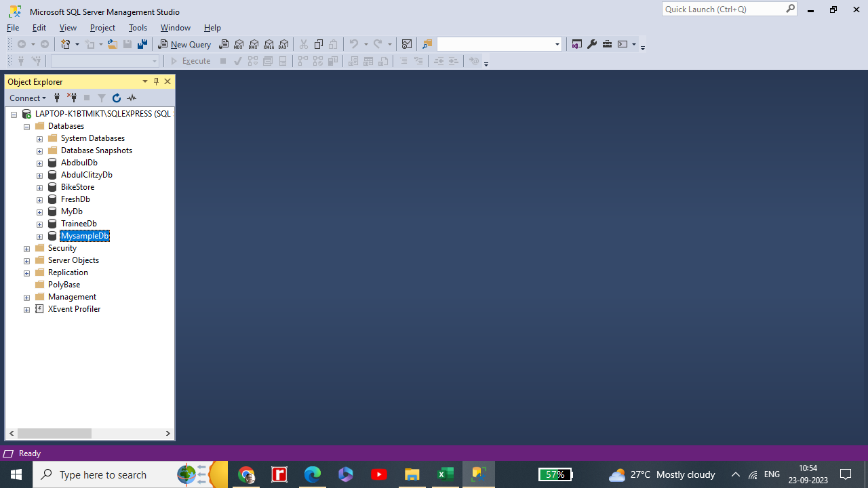This screenshot has width=868, height=488.
Task: Select the Replication folder
Action: 68,272
